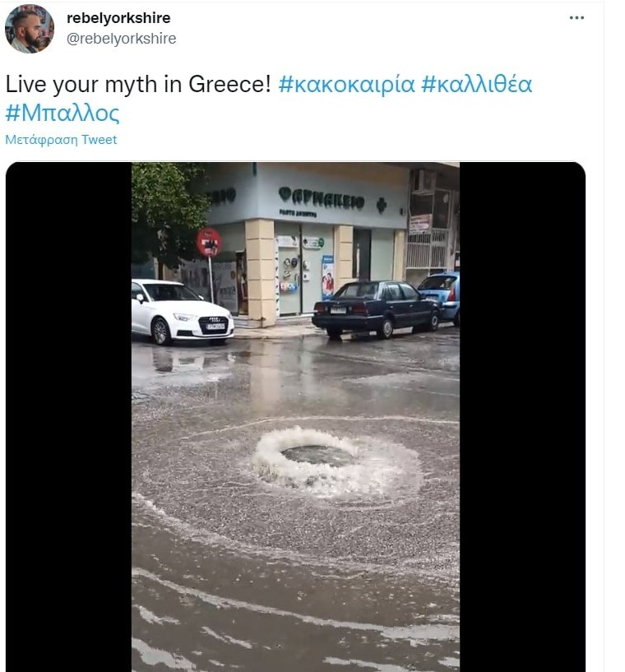This screenshot has width=625, height=672.
Task: Open the #κακοκαιρία hashtag
Action: (346, 84)
